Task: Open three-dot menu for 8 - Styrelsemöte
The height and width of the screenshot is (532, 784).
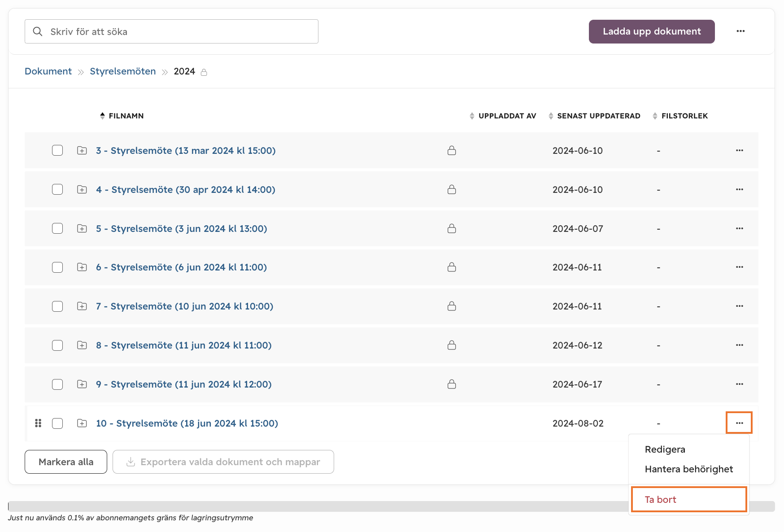Action: tap(740, 345)
